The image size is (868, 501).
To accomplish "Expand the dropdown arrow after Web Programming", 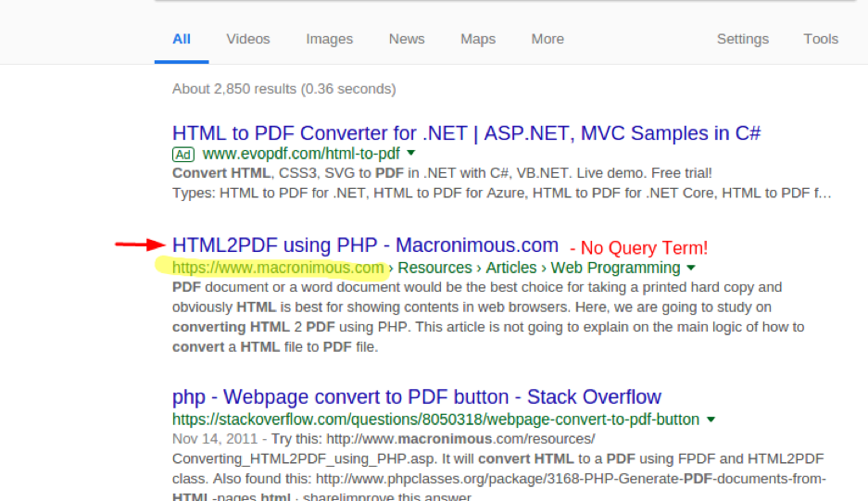I will pos(688,268).
